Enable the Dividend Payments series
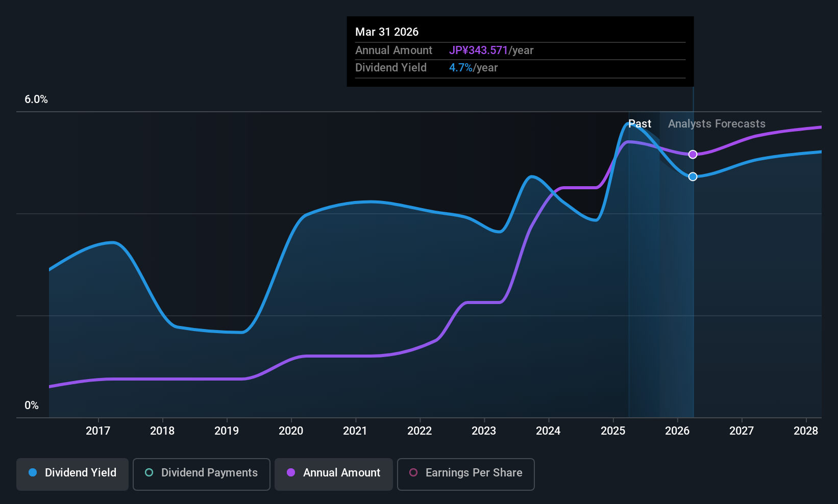 pyautogui.click(x=201, y=474)
